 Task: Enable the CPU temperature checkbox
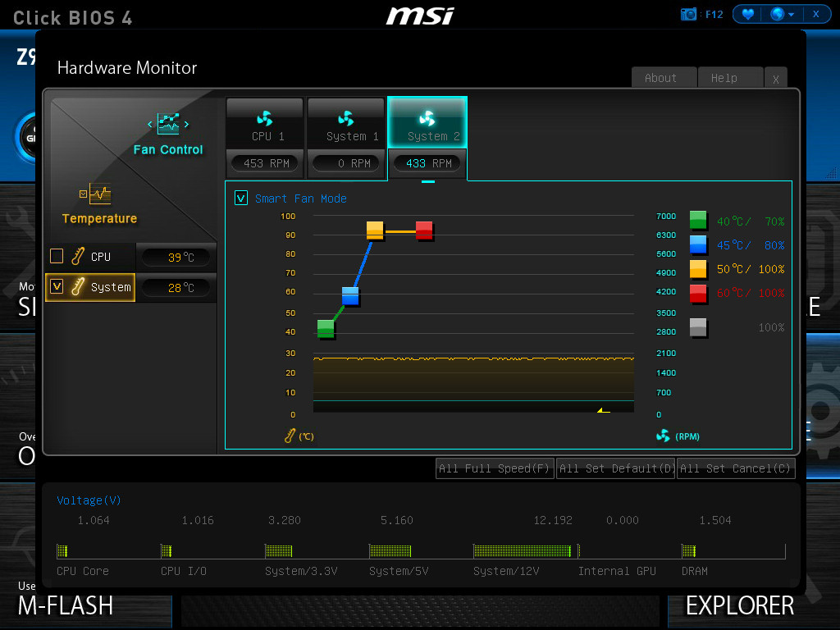point(57,256)
